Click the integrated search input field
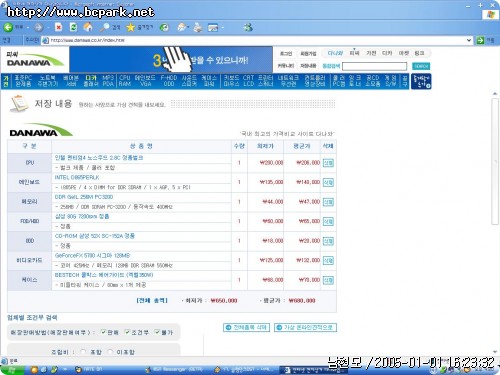Screen dimensions: 500x375 pyautogui.click(x=375, y=66)
